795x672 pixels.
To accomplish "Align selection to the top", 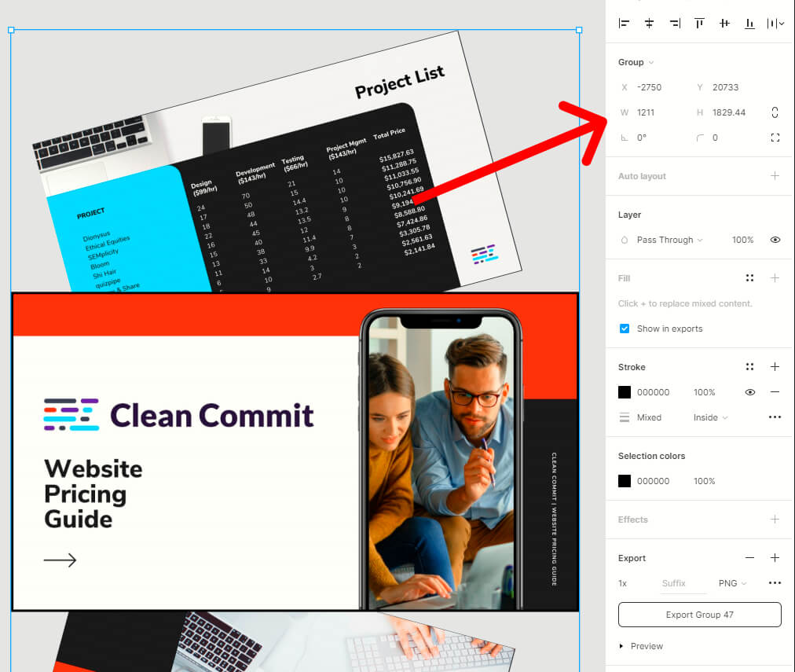I will coord(700,24).
